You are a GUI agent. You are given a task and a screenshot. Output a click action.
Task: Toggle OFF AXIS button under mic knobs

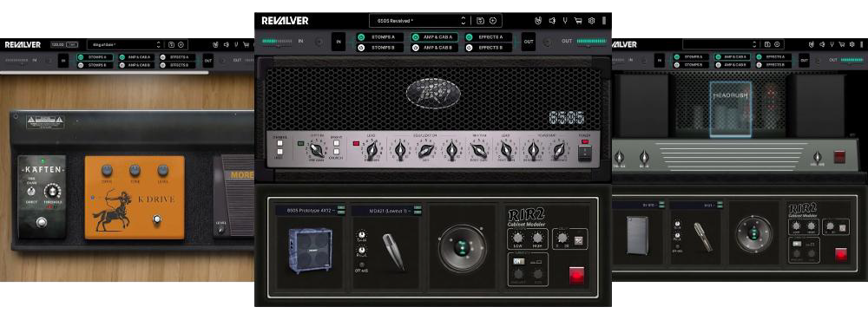(x=361, y=264)
